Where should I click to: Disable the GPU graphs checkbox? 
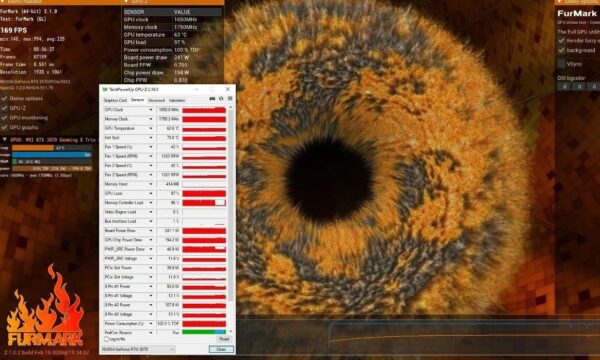[x=4, y=127]
